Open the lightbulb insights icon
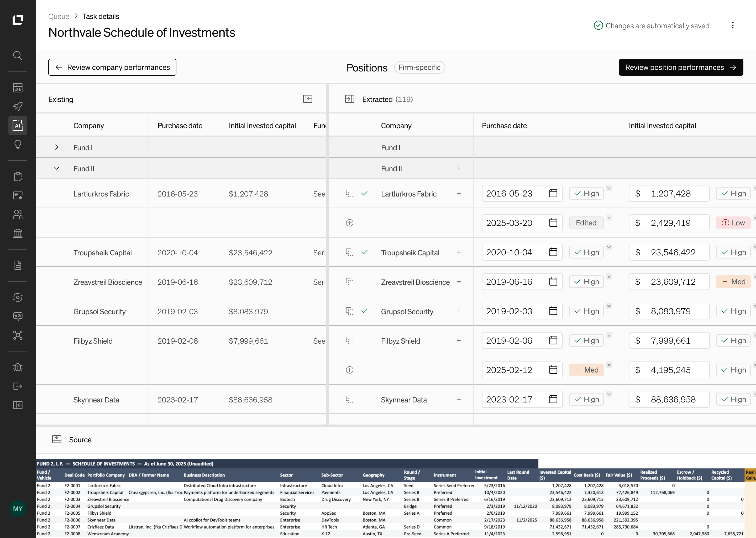Image resolution: width=756 pixels, height=538 pixels. click(x=18, y=144)
